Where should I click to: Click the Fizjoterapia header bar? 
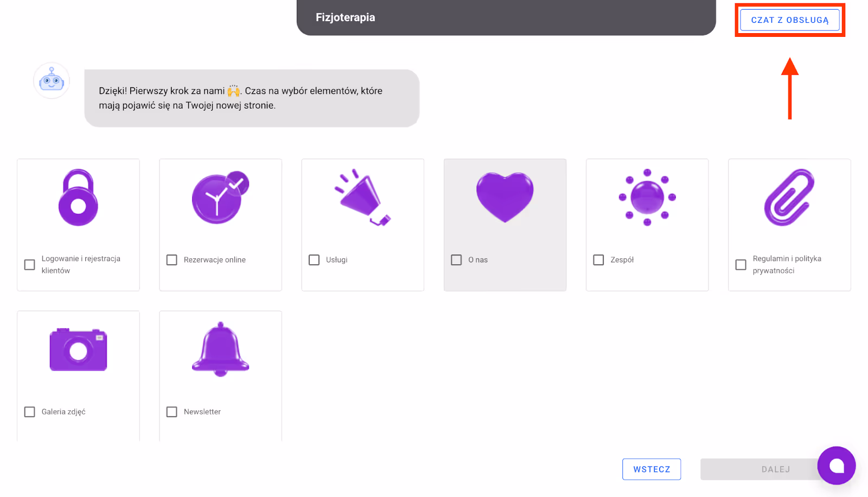coord(506,17)
